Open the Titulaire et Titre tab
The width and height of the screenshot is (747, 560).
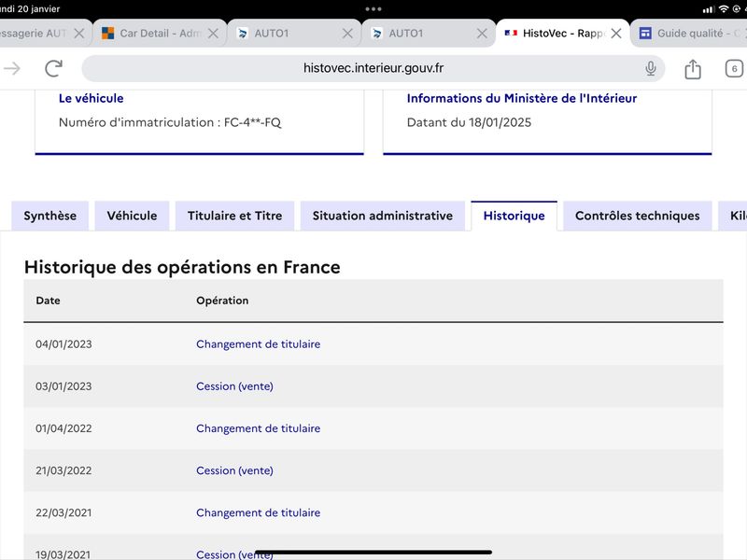(235, 216)
